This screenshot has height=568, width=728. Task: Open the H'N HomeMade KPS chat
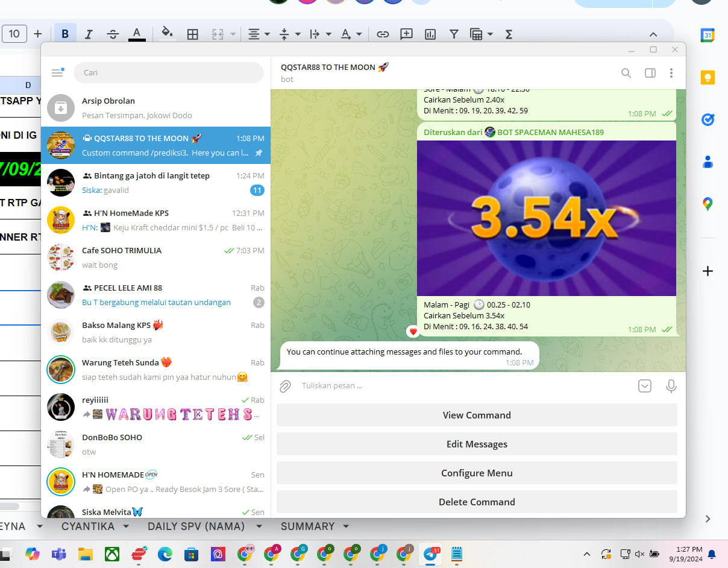[156, 220]
